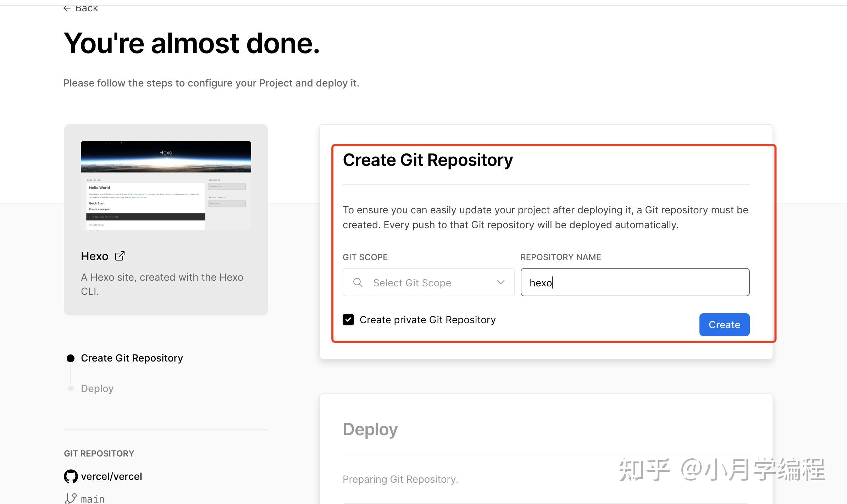The width and height of the screenshot is (847, 504).
Task: Toggle the private repository option on
Action: click(x=349, y=319)
